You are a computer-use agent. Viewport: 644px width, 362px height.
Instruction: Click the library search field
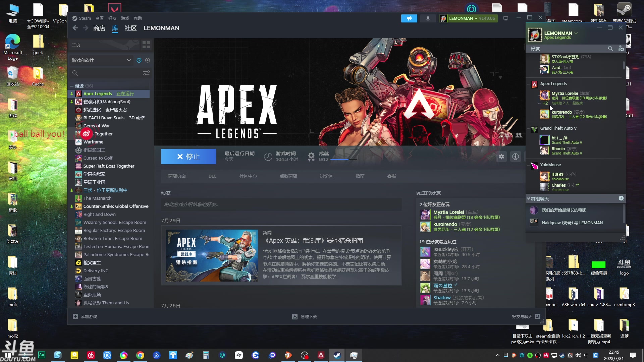tap(107, 73)
